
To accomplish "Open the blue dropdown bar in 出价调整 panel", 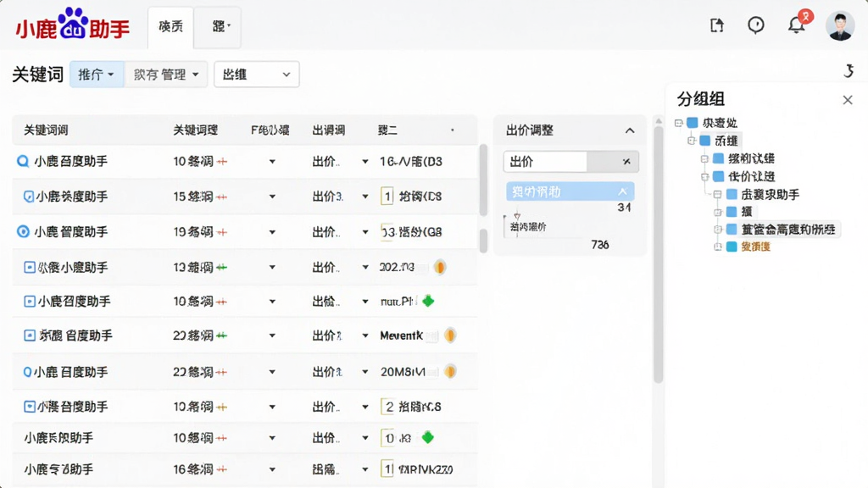I will pos(570,191).
